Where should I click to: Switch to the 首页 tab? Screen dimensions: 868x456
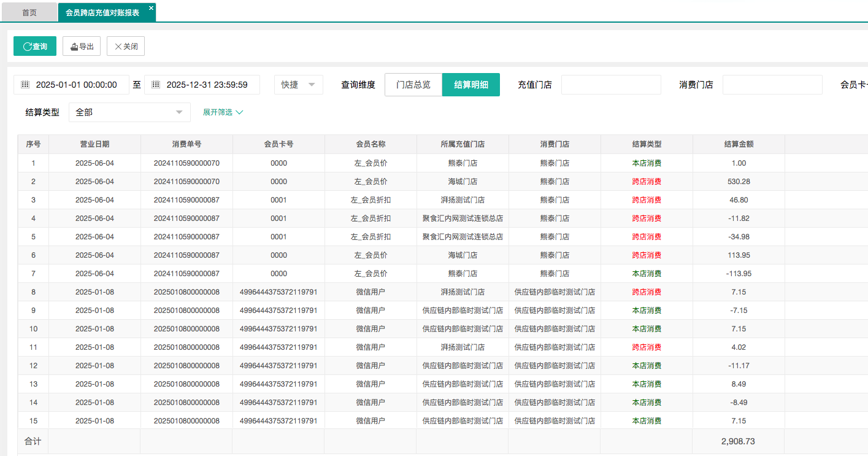(x=29, y=12)
